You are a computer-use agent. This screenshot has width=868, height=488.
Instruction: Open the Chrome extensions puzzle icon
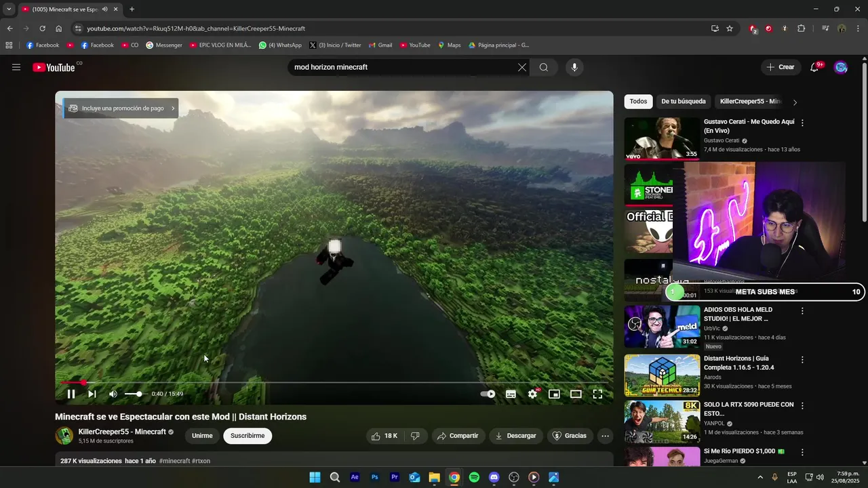point(801,28)
